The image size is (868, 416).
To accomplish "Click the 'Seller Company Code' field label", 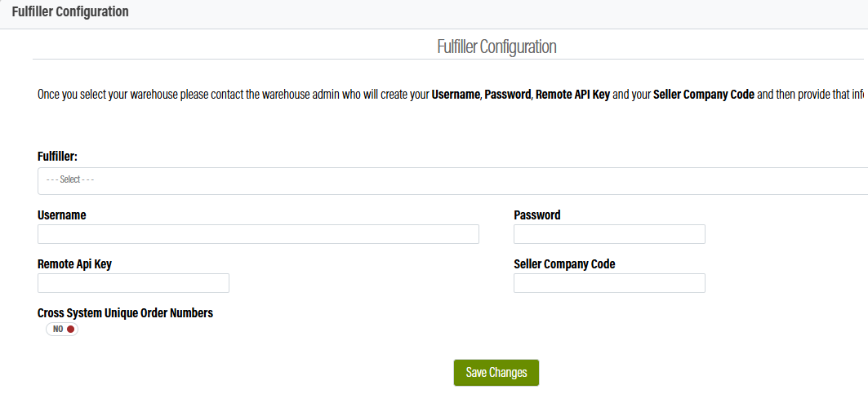I will point(564,264).
